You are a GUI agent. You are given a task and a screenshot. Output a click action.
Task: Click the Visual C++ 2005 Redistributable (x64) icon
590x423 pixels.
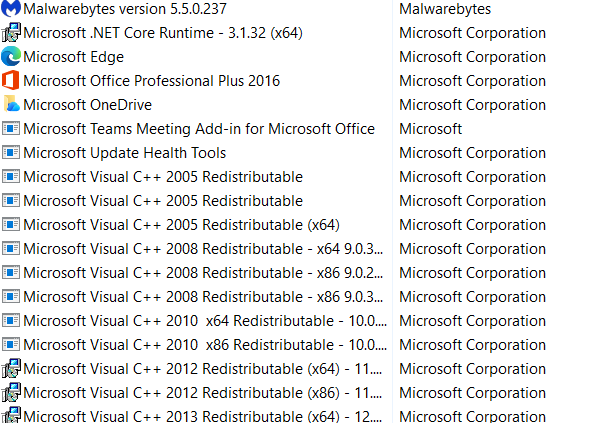[11, 225]
